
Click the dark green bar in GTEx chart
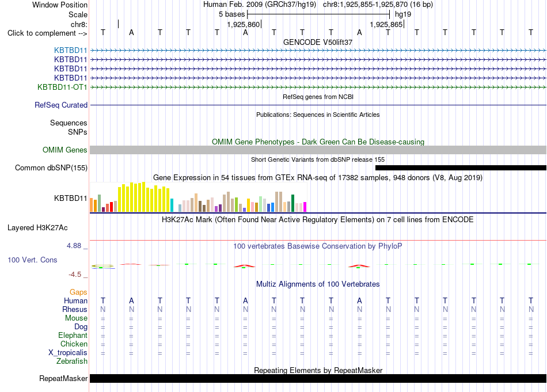(x=293, y=203)
